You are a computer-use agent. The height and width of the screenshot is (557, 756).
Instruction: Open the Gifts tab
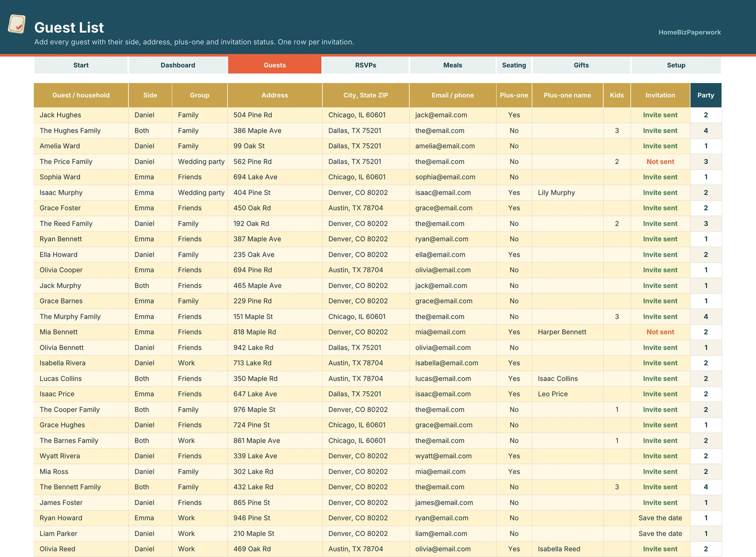(581, 65)
